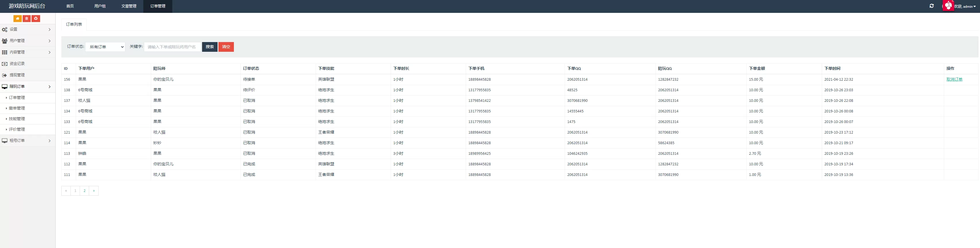Click the 设置 gears icon

click(x=5, y=30)
